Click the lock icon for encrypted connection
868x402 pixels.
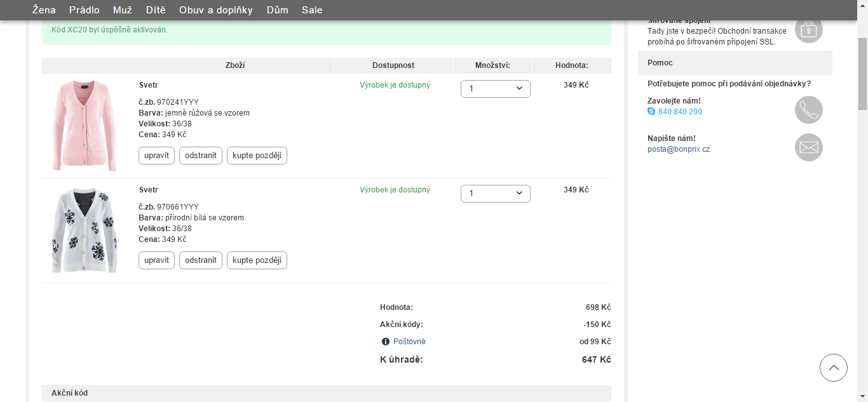pos(809,30)
